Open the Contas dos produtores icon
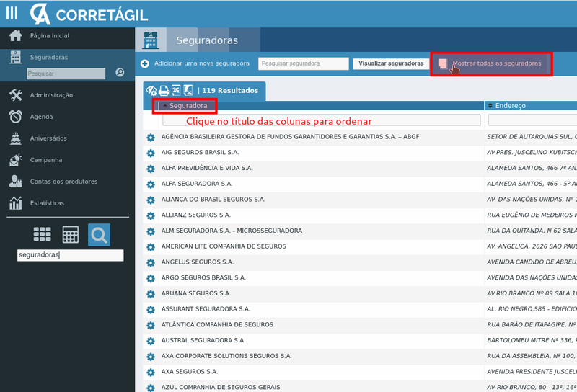This screenshot has height=392, width=577. click(x=15, y=182)
